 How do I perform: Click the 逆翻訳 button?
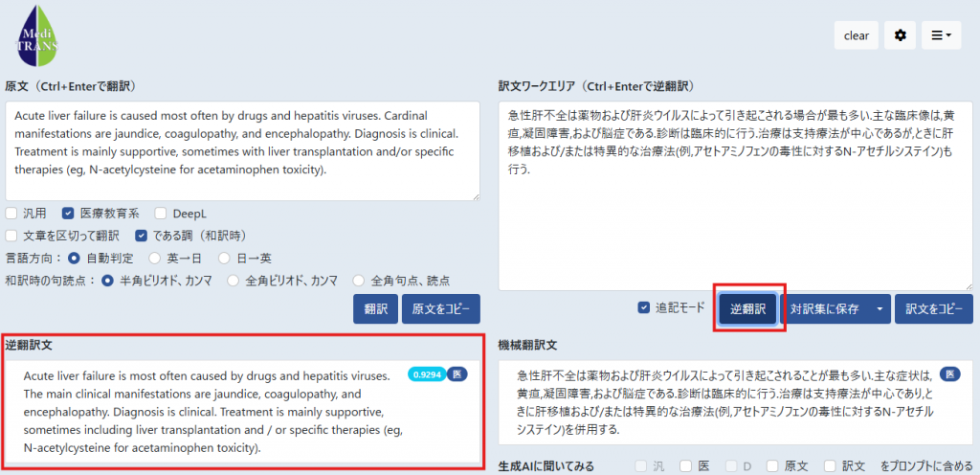pyautogui.click(x=748, y=308)
